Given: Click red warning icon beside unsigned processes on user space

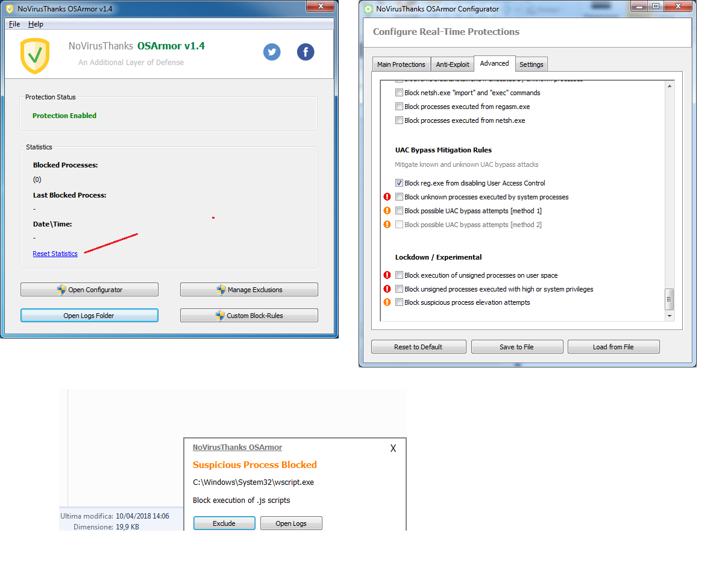Looking at the screenshot, I should [388, 275].
